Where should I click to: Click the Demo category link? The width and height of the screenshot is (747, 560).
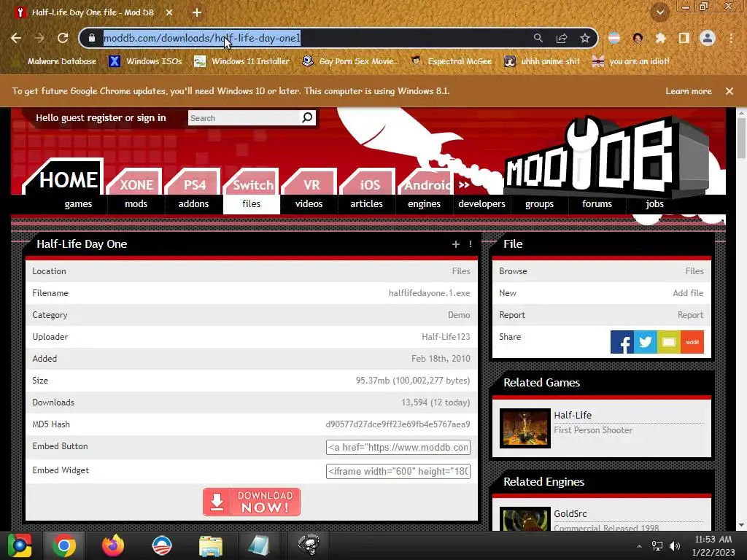[459, 315]
